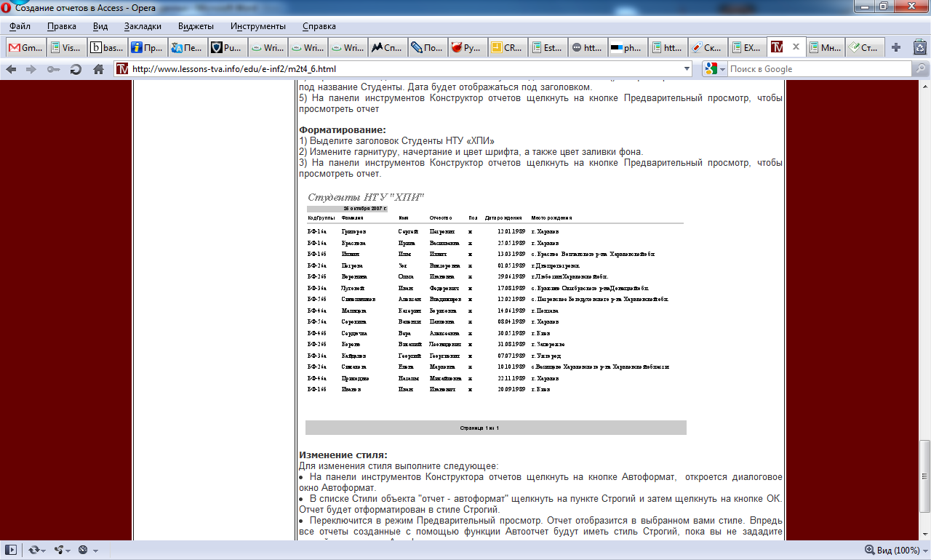Screen dimensions: 931x560
Task: Go forward to the next page
Action: pos(31,69)
